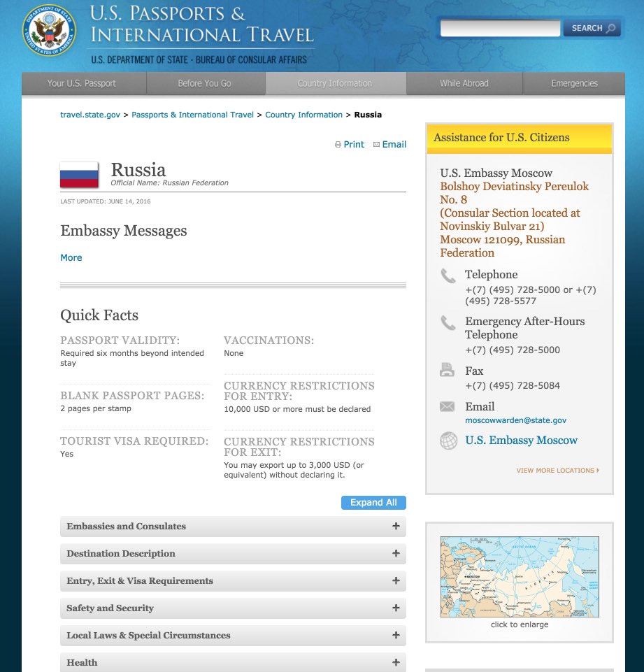Click the globe icon beside U.S. Embassy Moscow
The height and width of the screenshot is (672, 644).
pos(449,441)
